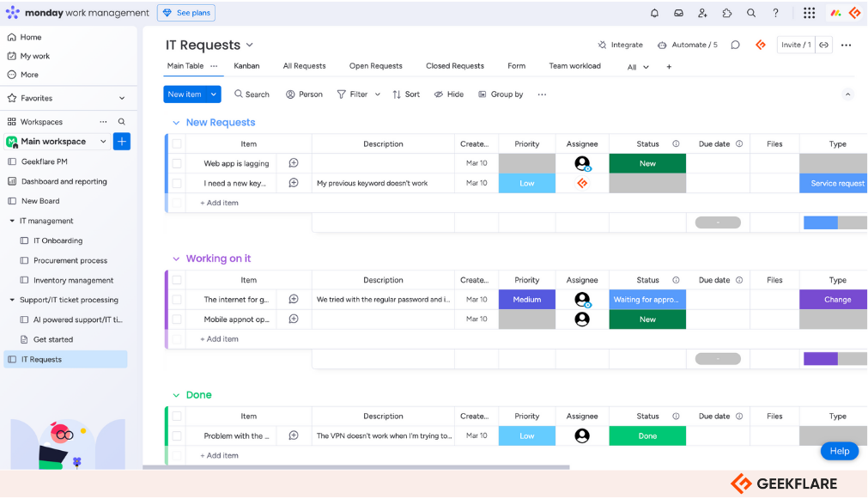Select all items checkbox in Done header
Viewport: 868px width, 499px height.
(177, 417)
